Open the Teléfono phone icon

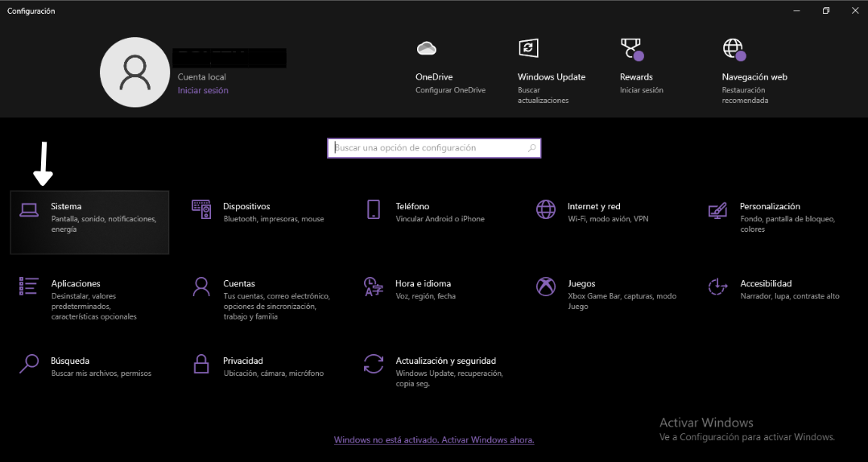click(374, 210)
